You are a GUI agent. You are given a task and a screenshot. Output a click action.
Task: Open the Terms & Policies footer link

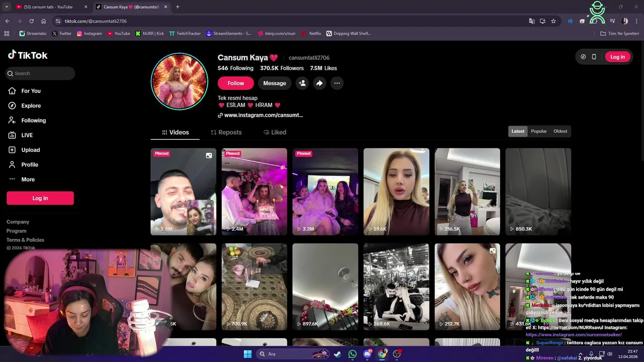tap(25, 240)
